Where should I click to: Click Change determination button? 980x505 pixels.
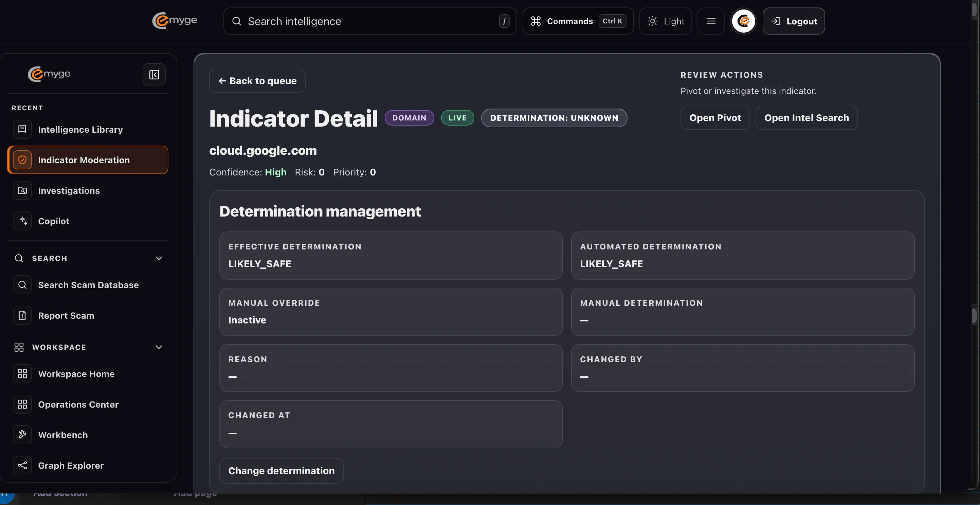281,471
